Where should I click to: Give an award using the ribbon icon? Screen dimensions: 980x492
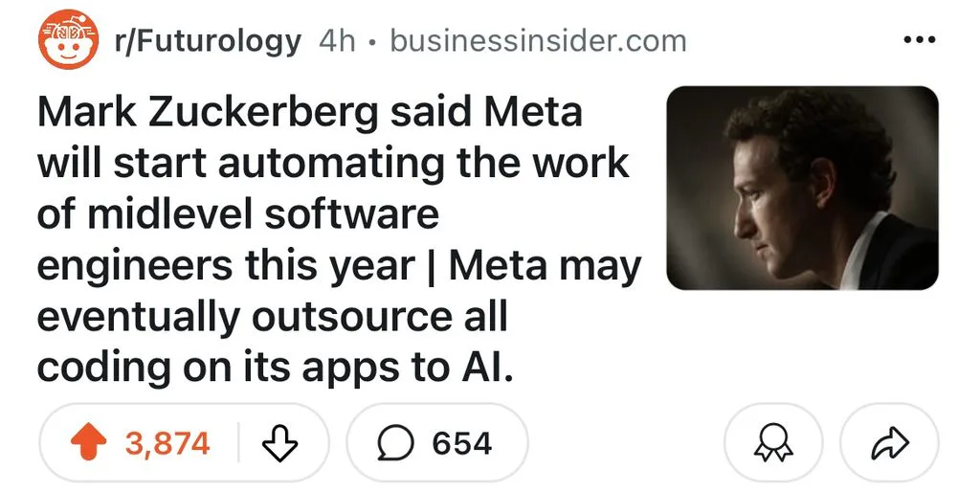pyautogui.click(x=773, y=443)
